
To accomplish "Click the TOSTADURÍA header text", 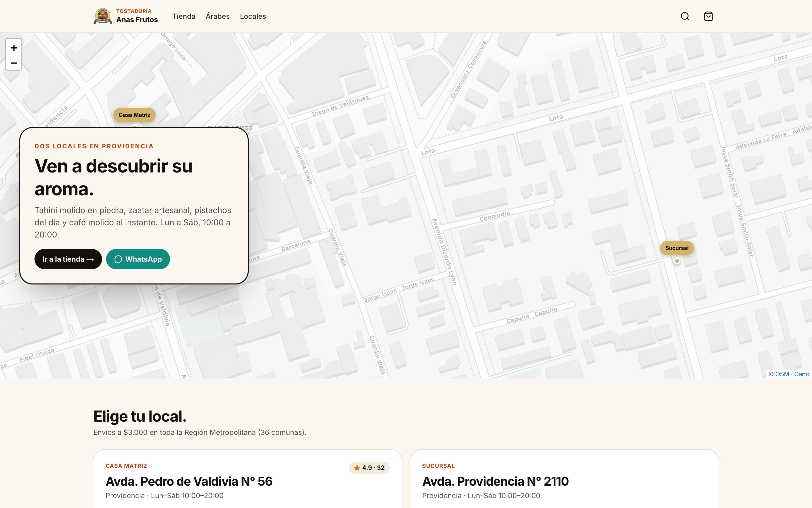I will pyautogui.click(x=134, y=11).
